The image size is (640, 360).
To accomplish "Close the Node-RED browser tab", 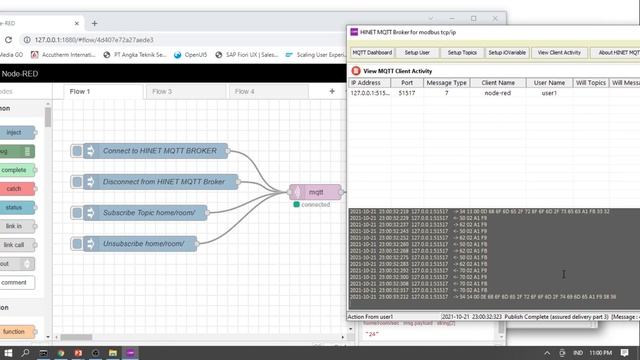I will (77, 24).
